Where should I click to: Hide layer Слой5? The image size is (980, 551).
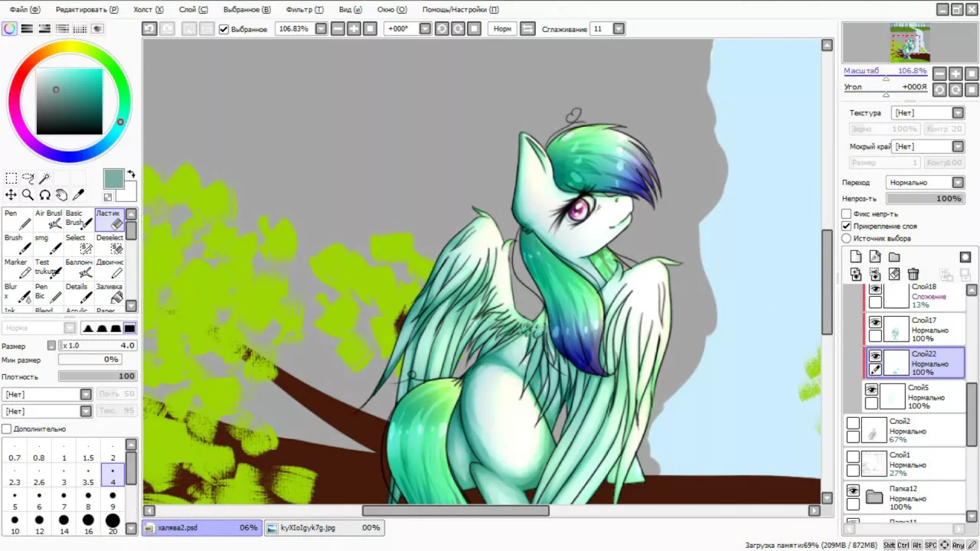(871, 390)
